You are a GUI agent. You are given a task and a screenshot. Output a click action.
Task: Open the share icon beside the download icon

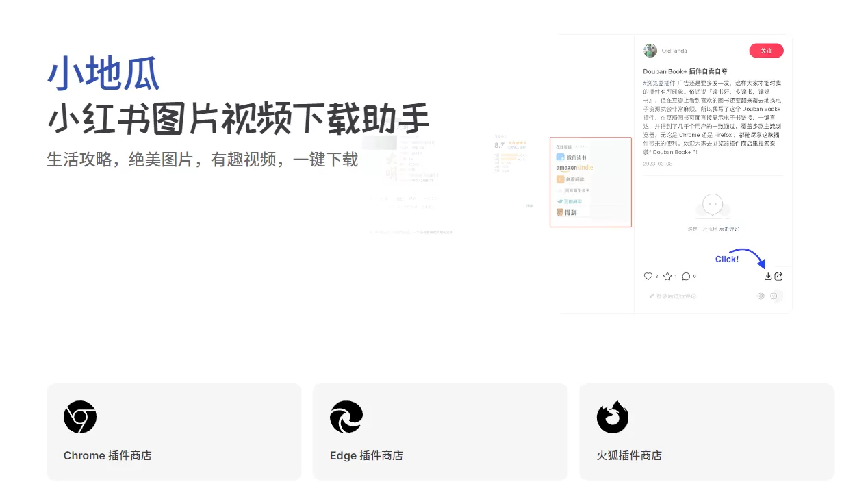[778, 277]
